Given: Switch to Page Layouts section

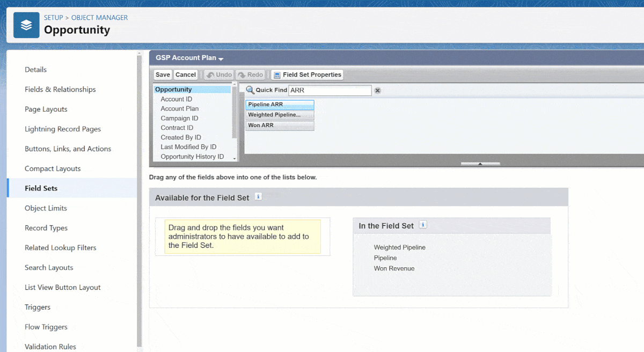Looking at the screenshot, I should pos(46,109).
